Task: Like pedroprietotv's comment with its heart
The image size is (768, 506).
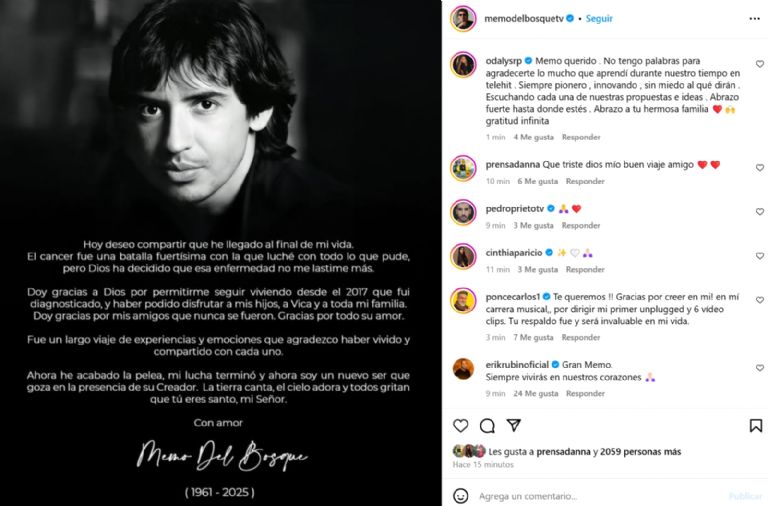Action: 760,212
